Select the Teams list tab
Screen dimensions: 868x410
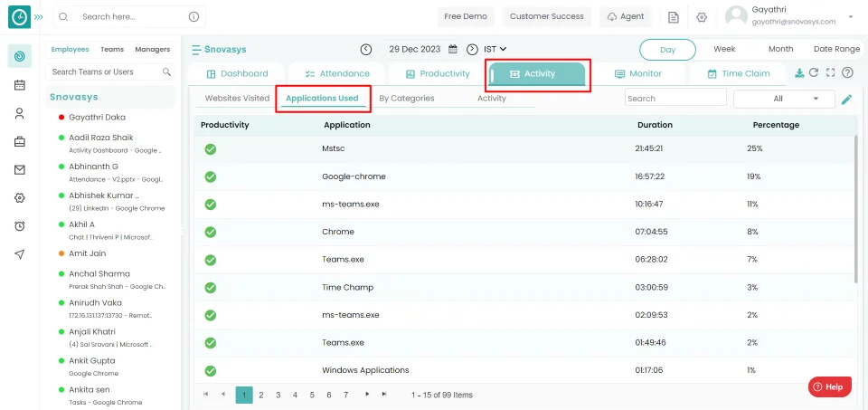pyautogui.click(x=112, y=49)
